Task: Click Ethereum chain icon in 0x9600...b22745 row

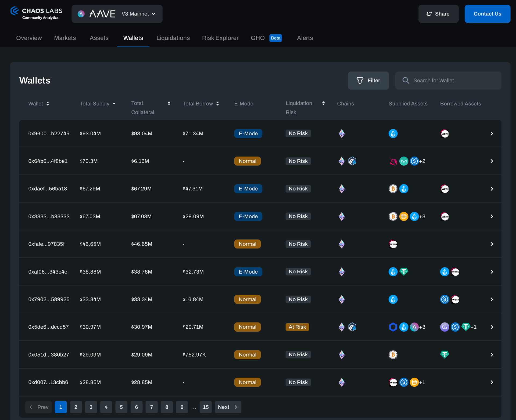Action: tap(342, 133)
